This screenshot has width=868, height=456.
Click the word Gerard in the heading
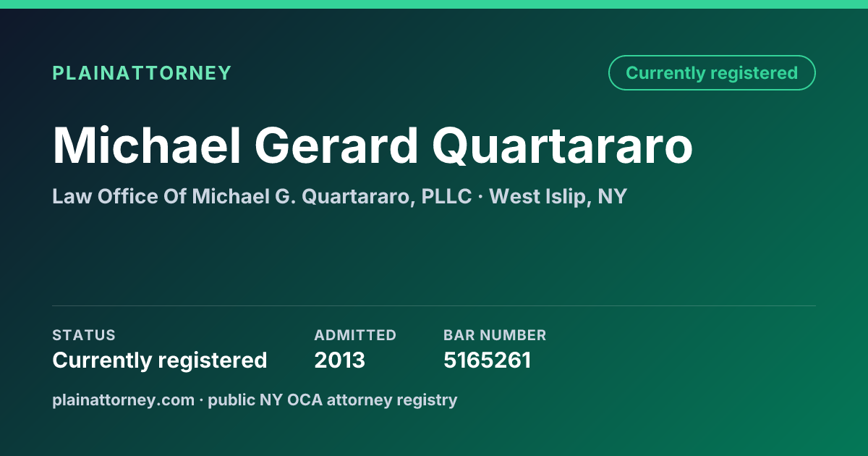tap(336, 145)
